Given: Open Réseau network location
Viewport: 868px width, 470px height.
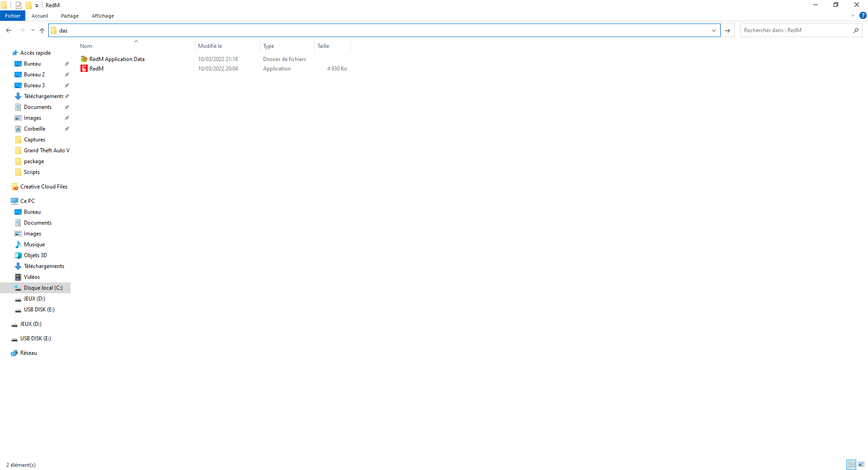Looking at the screenshot, I should (28, 353).
